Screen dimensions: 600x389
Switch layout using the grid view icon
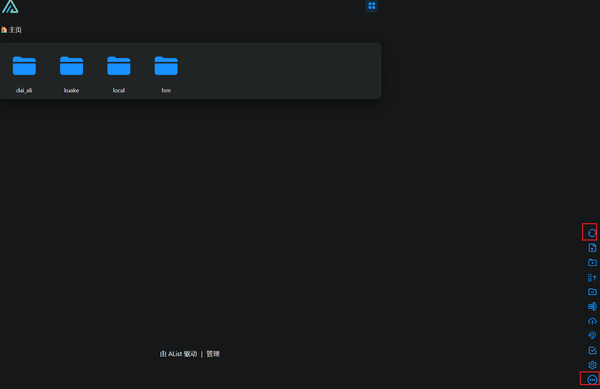pyautogui.click(x=372, y=6)
